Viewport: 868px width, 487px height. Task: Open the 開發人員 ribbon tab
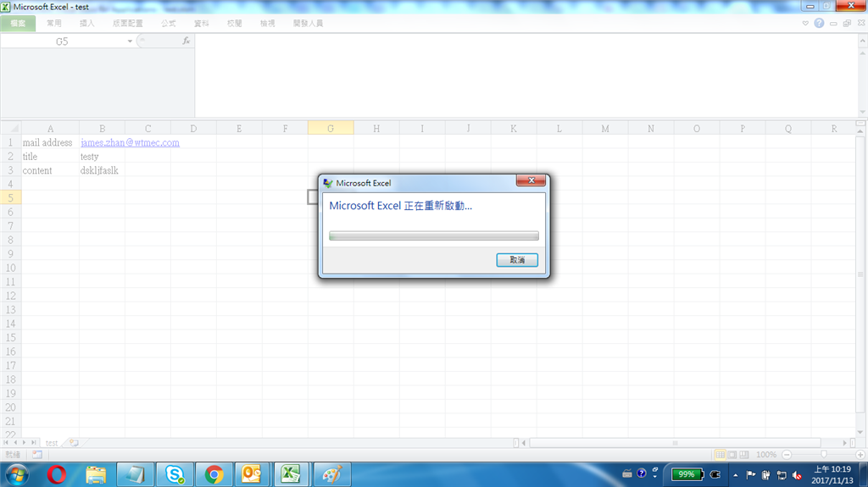pyautogui.click(x=308, y=23)
